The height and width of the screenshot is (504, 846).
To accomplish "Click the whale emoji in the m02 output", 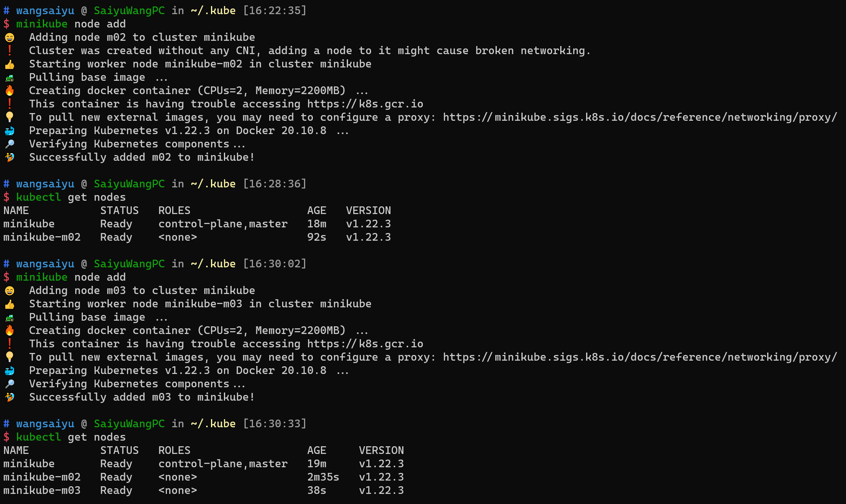I will [9, 131].
